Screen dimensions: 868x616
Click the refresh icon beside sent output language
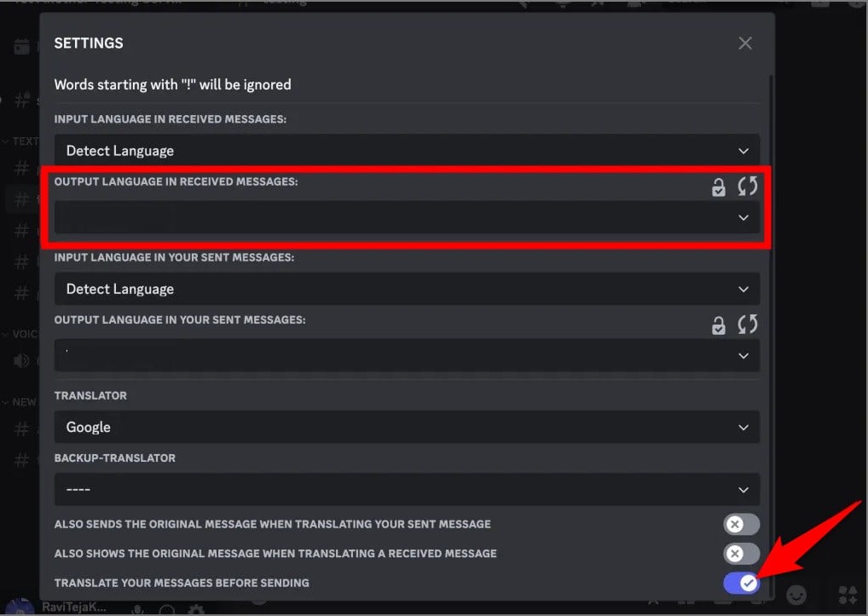(x=747, y=325)
